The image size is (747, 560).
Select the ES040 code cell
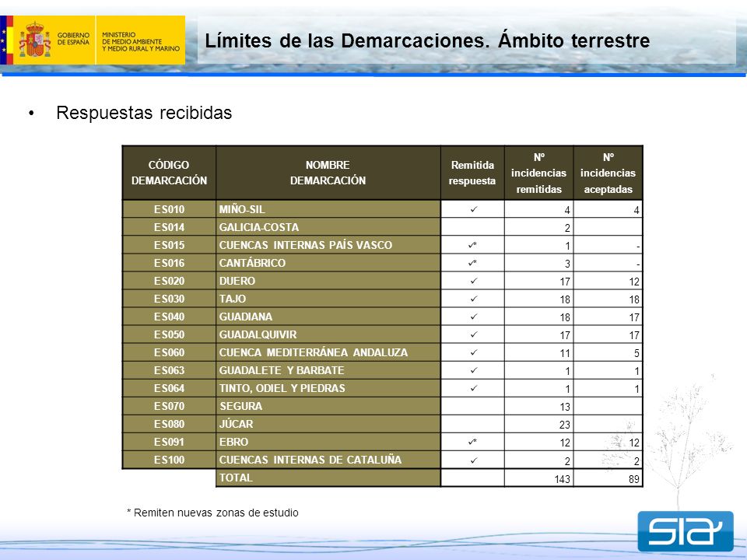169,317
